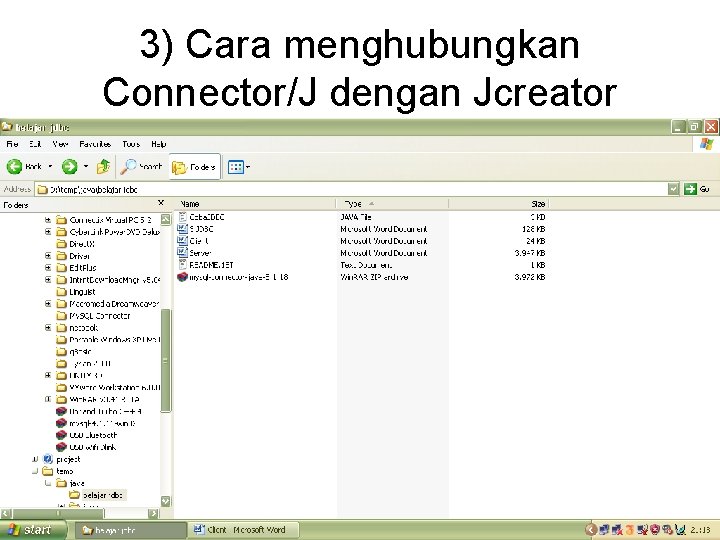Select the DirectX folder in tree
The height and width of the screenshot is (540, 720).
[75, 244]
